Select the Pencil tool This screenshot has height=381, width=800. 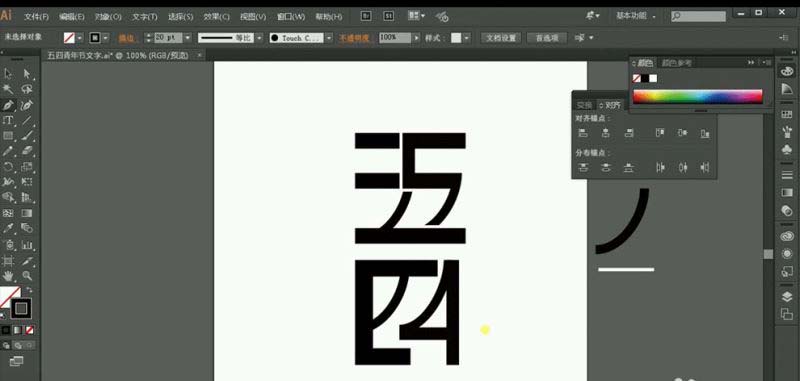click(8, 151)
